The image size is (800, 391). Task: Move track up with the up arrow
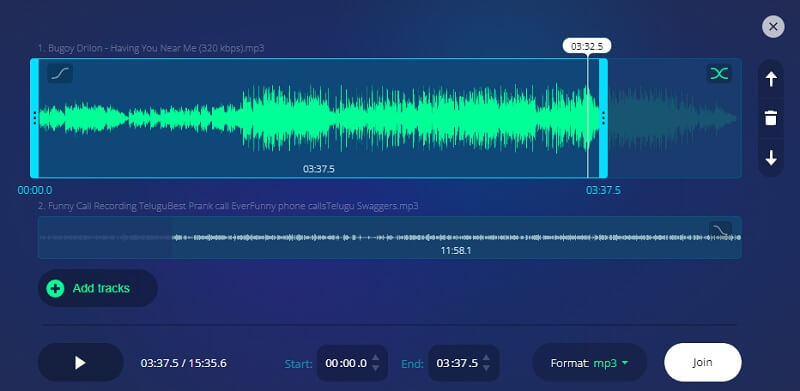771,79
